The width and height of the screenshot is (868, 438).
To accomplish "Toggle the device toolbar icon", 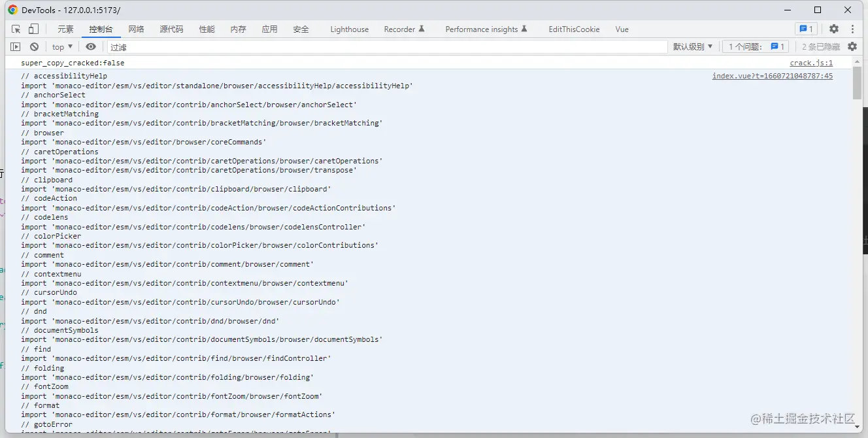I will click(x=33, y=29).
